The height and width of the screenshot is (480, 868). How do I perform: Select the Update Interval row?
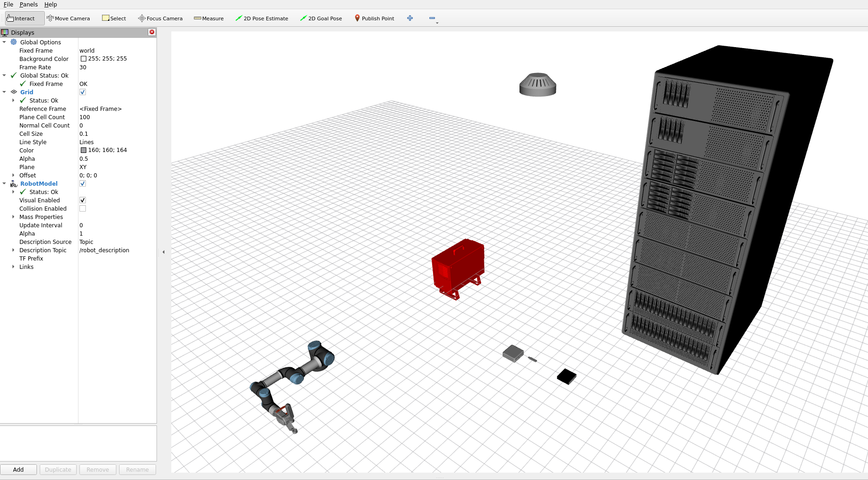(78, 225)
